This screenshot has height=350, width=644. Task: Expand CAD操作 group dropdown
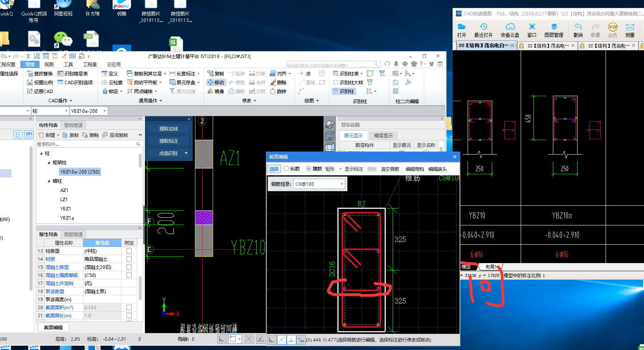click(61, 101)
